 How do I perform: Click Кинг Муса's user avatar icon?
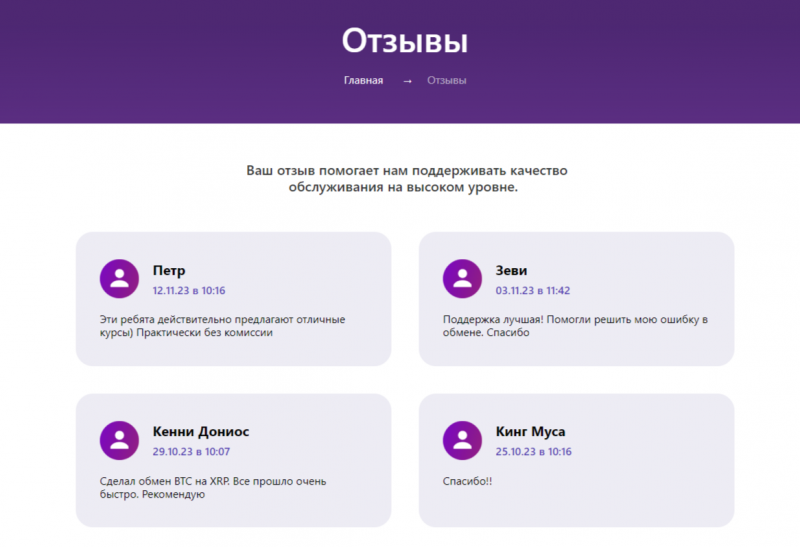click(x=462, y=440)
